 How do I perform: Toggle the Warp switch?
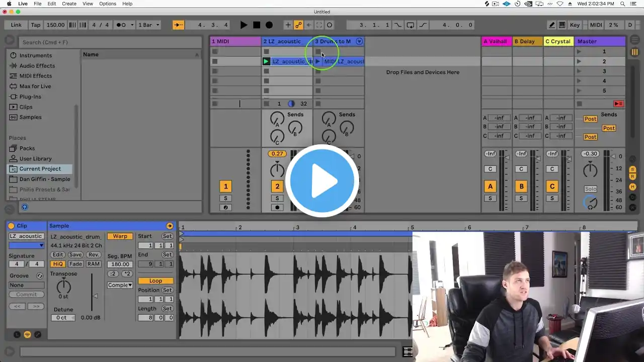[x=120, y=236]
